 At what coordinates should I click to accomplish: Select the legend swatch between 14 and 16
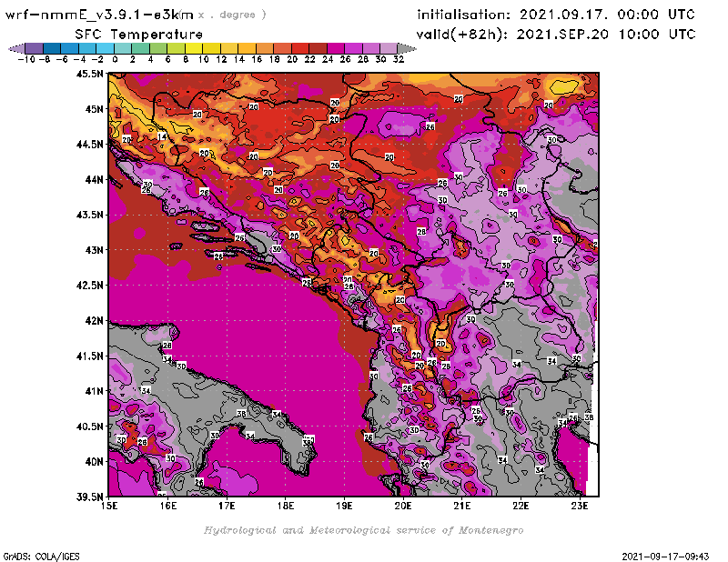pos(247,48)
